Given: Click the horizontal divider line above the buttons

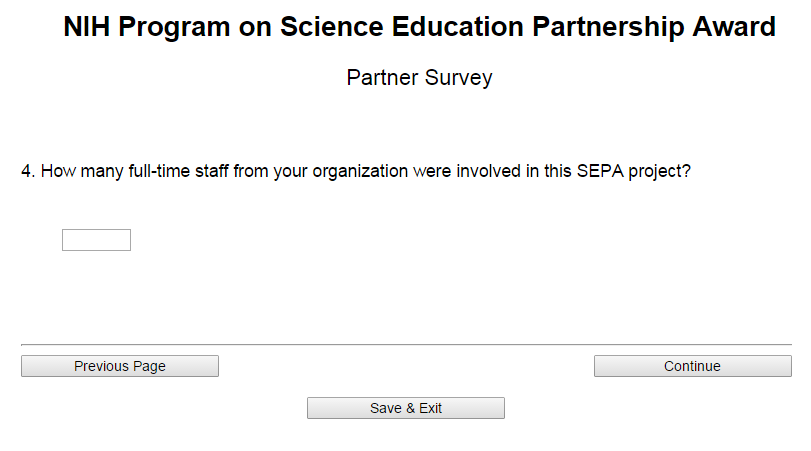Looking at the screenshot, I should point(406,344).
